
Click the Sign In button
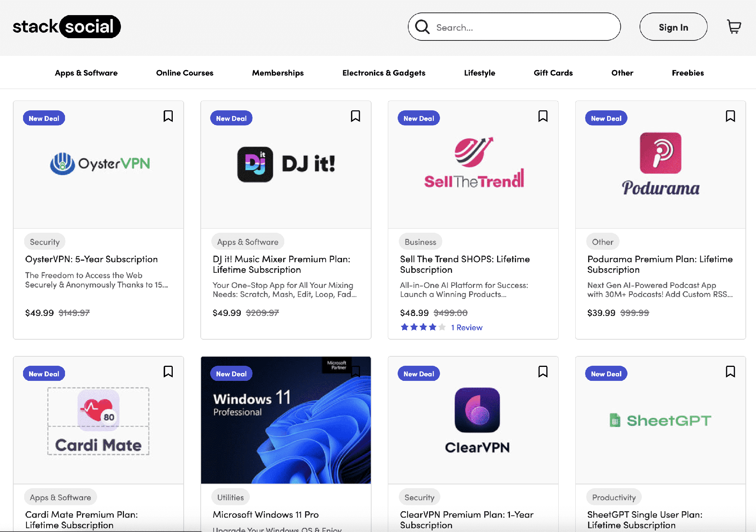(x=673, y=27)
